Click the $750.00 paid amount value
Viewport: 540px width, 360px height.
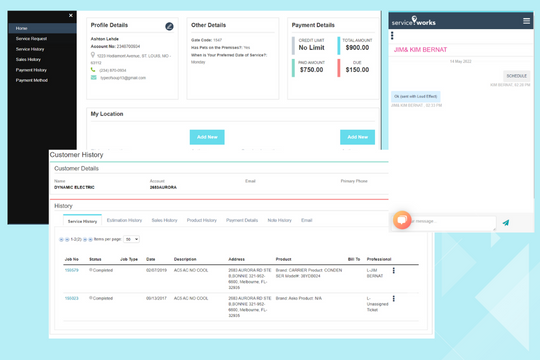311,70
